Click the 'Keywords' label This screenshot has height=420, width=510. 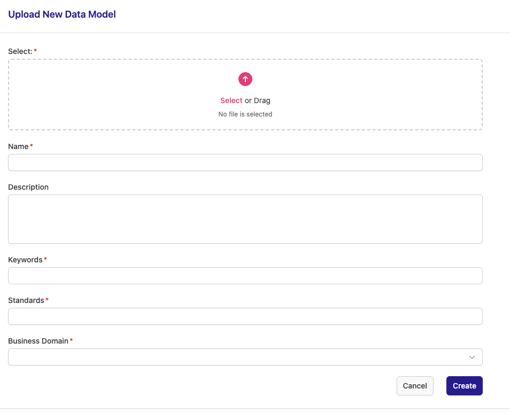click(x=25, y=260)
